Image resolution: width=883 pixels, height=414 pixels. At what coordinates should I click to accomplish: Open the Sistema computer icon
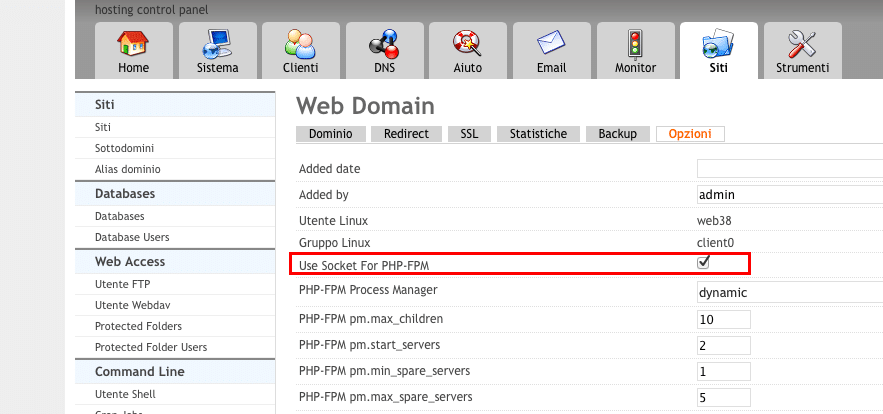click(217, 43)
